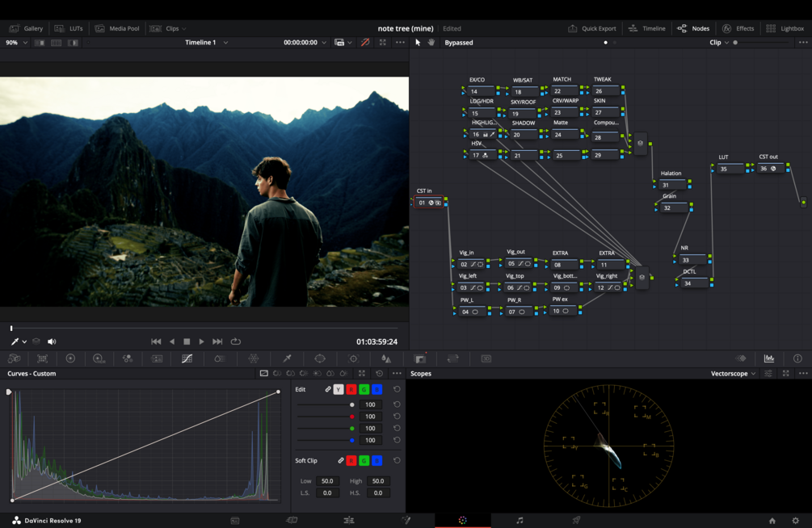
Task: Toggle bypass color grades icon
Action: pos(365,43)
